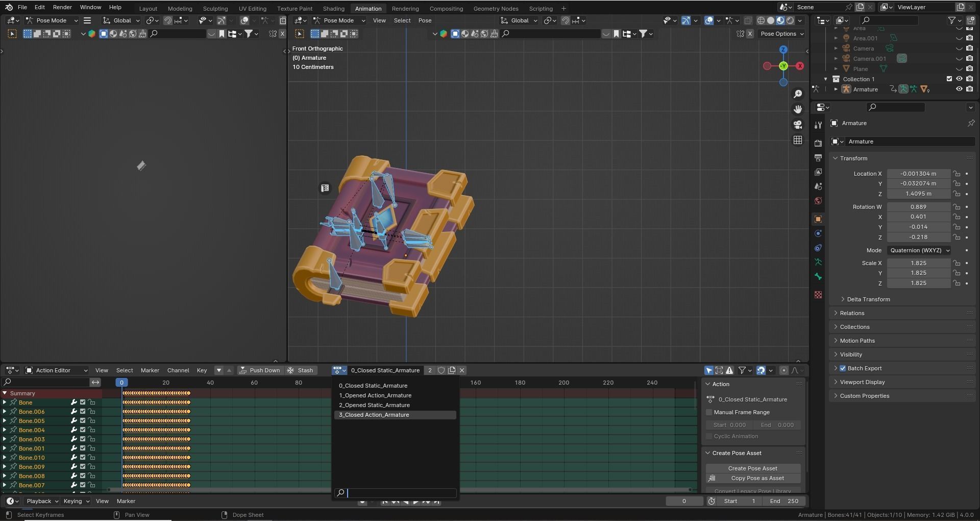Click the new action duplicate icon

(x=452, y=370)
